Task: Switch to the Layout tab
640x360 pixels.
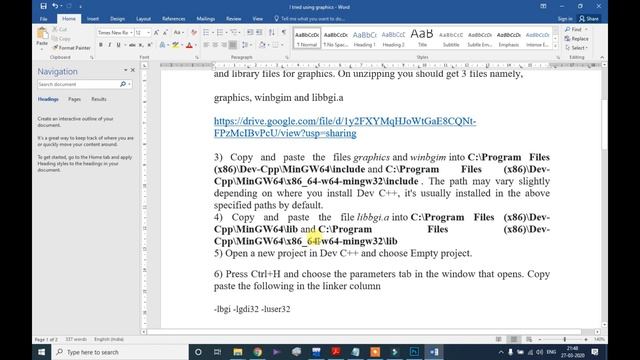Action: point(143,19)
